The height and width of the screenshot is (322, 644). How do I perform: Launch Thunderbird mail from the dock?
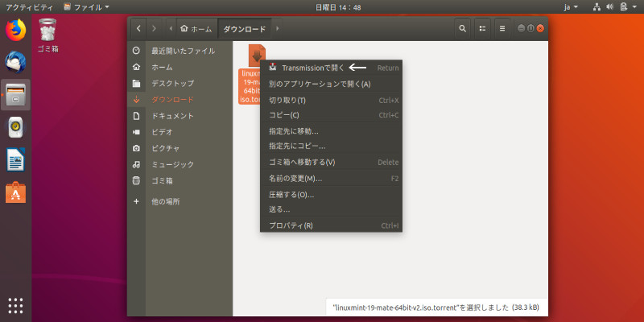coord(15,62)
